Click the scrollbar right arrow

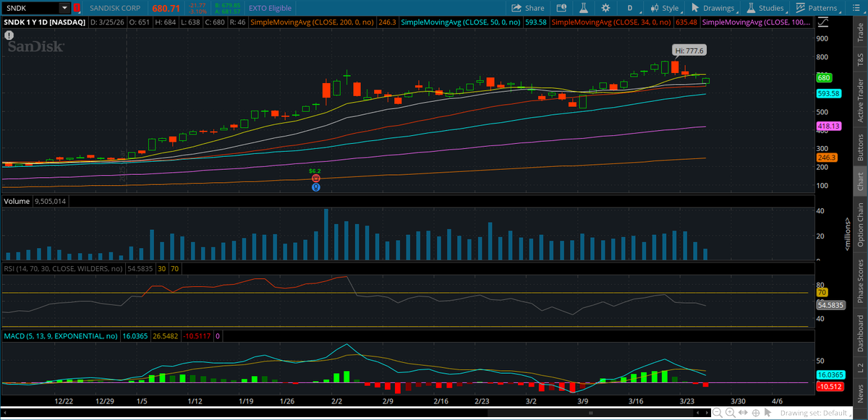point(705,412)
